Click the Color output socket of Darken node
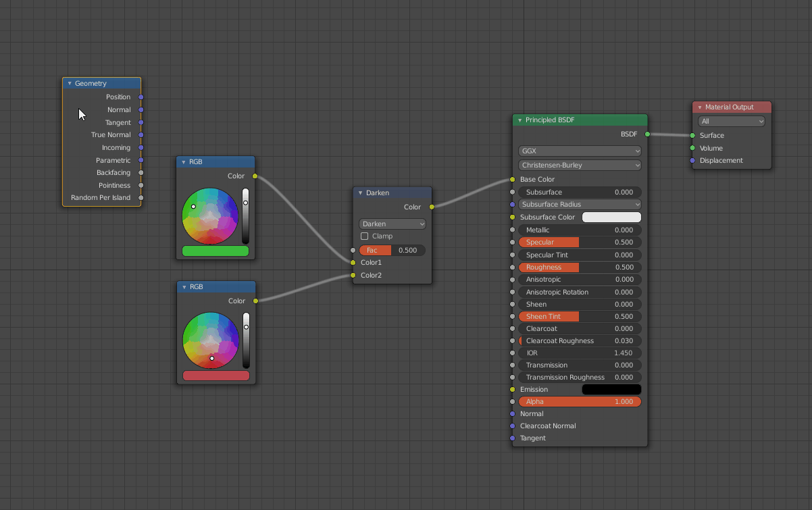The width and height of the screenshot is (812, 510). (431, 207)
